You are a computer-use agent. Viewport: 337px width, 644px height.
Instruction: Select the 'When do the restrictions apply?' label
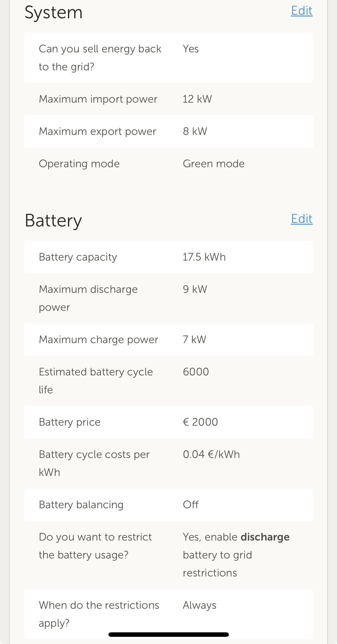(x=99, y=614)
